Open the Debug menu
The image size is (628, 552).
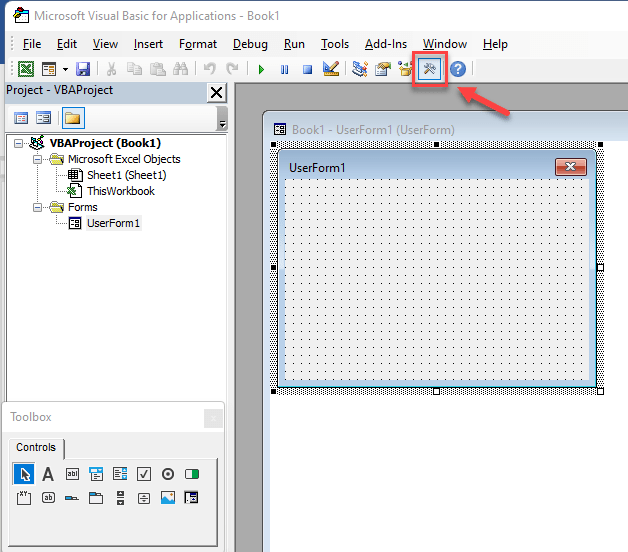coord(250,44)
